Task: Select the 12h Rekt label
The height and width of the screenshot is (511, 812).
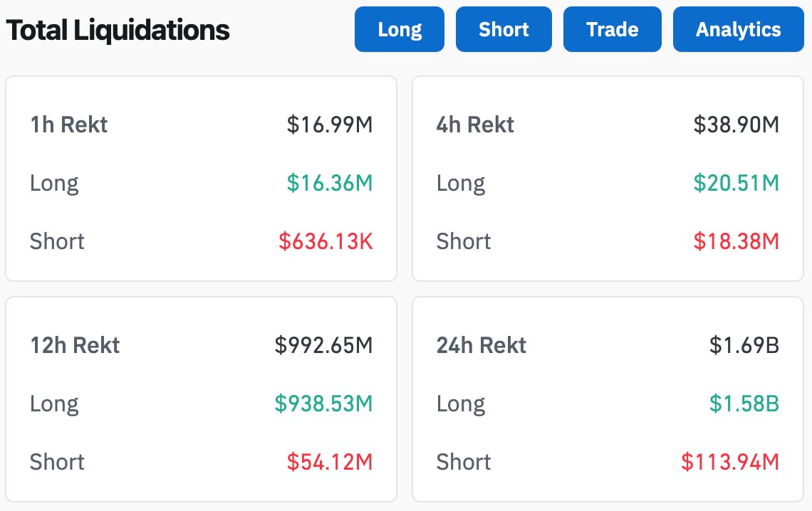Action: [75, 346]
